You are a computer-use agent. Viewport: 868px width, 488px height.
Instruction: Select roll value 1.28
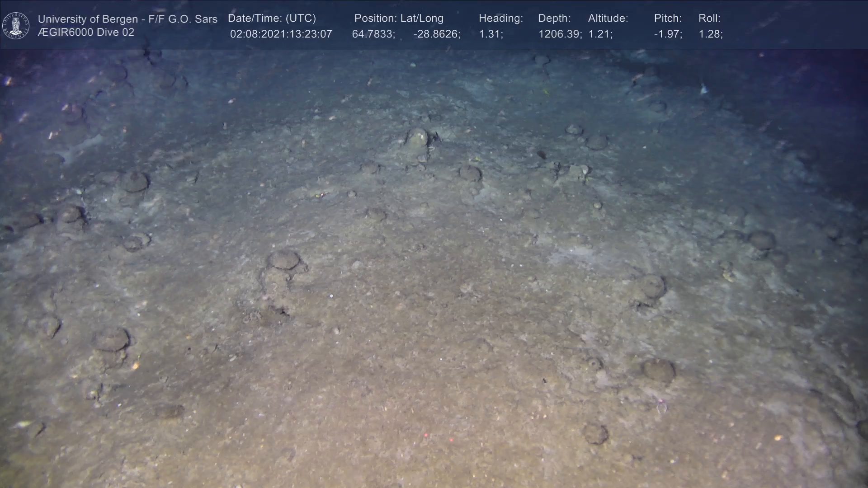tap(710, 34)
